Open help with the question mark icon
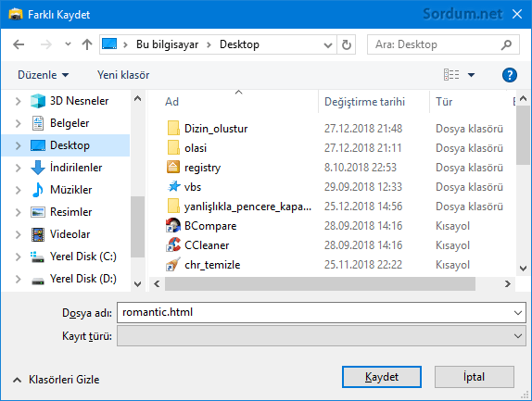Viewport: 532px width, 401px height. (x=510, y=75)
